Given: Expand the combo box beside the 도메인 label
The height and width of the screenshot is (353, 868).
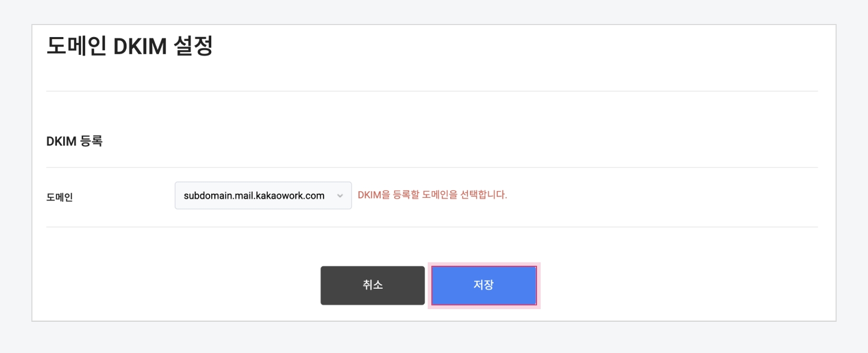Looking at the screenshot, I should point(262,195).
